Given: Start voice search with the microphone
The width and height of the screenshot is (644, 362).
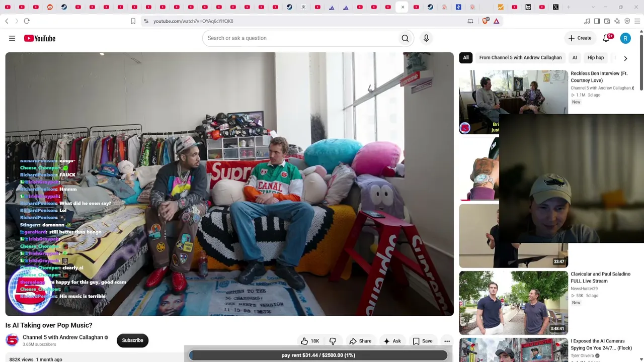Looking at the screenshot, I should point(426,38).
